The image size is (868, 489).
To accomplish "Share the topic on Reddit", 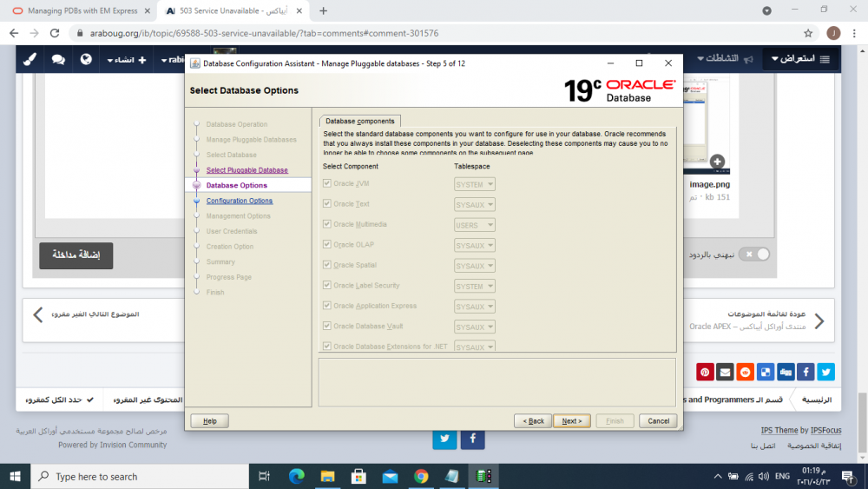I will 746,372.
